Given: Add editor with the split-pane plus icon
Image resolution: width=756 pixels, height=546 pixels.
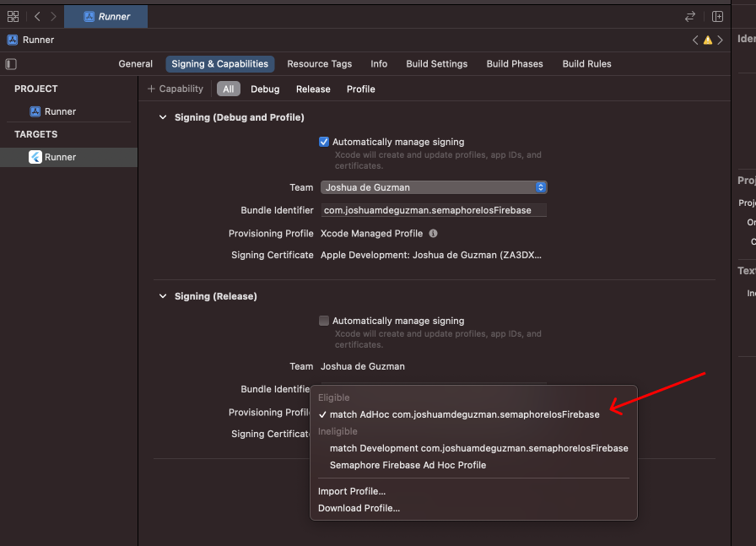Looking at the screenshot, I should click(717, 16).
